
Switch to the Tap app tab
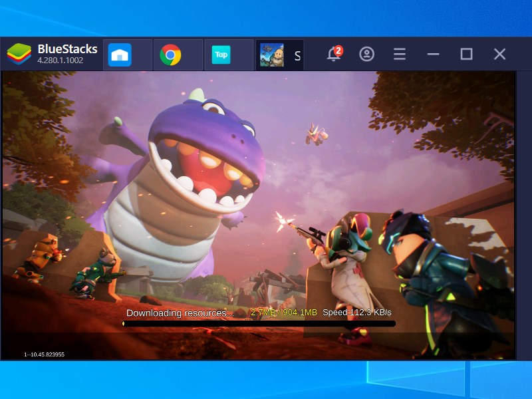click(x=229, y=55)
